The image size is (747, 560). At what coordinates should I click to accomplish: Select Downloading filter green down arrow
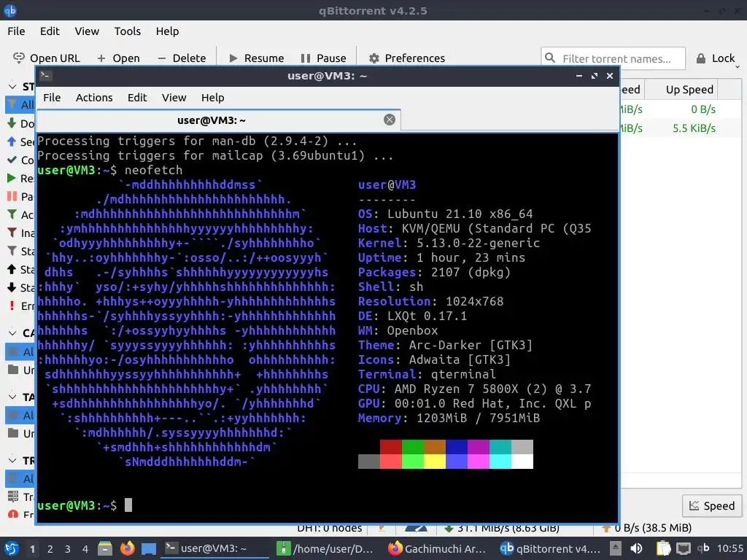coord(12,123)
